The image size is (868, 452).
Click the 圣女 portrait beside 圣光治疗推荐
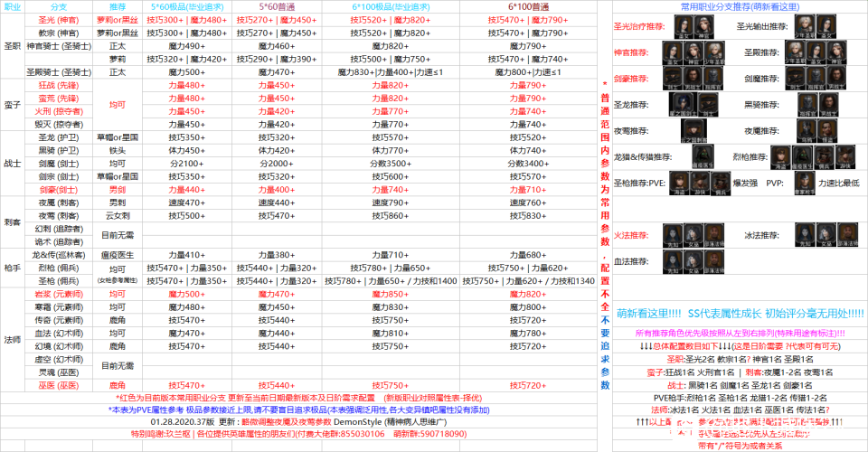684,26
